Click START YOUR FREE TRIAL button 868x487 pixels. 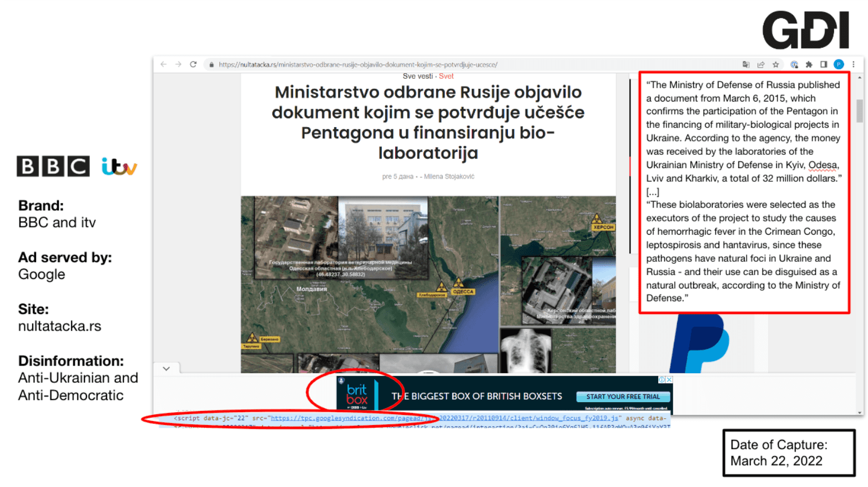(623, 397)
